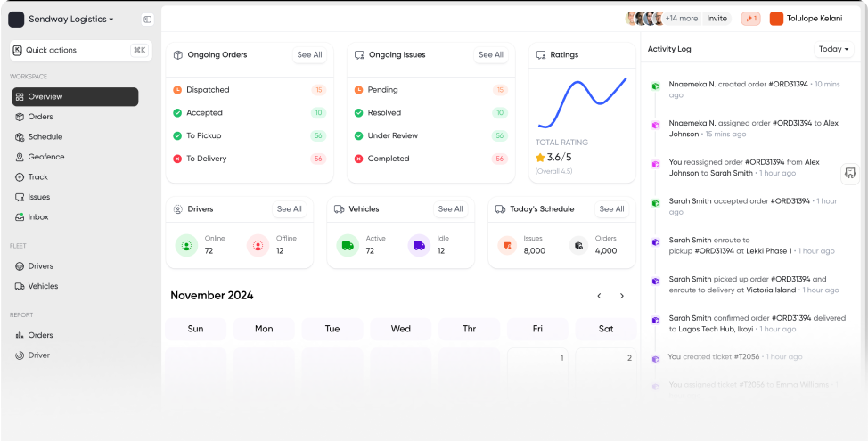
Task: Open Orders in the Workspace section
Action: tap(34, 117)
